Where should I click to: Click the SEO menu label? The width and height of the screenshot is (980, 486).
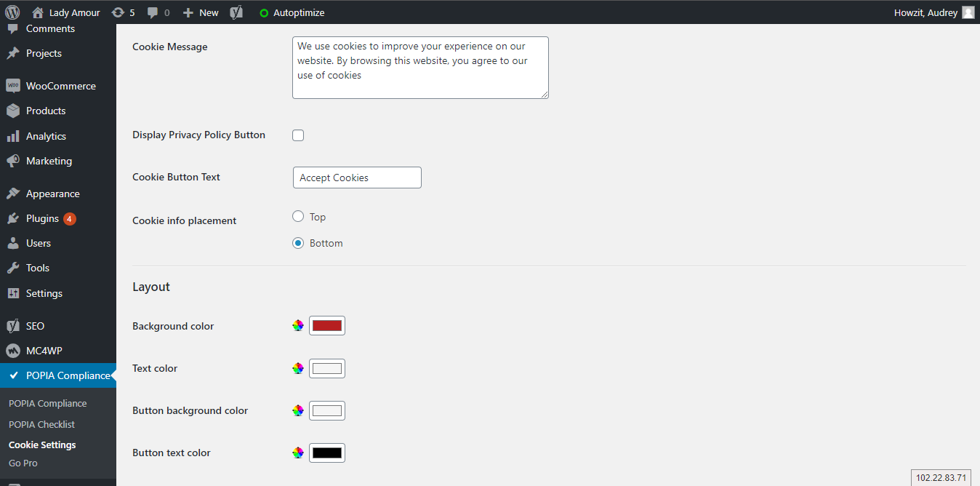[x=35, y=326]
